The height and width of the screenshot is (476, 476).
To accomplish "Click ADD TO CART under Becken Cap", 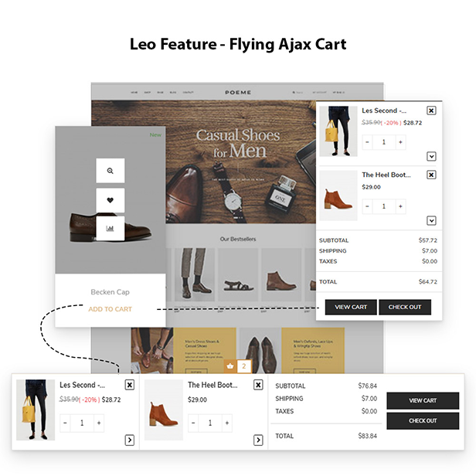I will pos(110,309).
